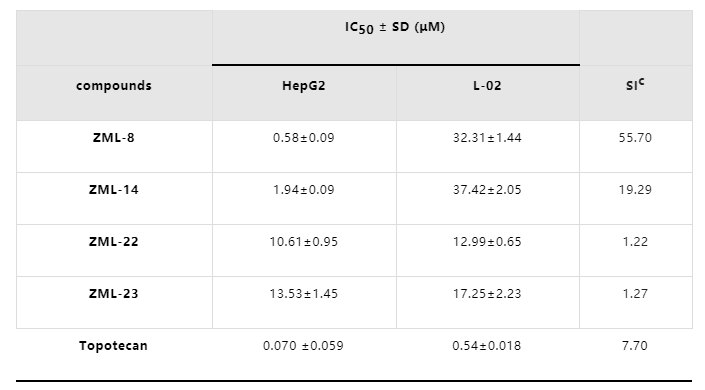Select the 37.42±2.05 cell
The image size is (705, 390).
tap(487, 189)
